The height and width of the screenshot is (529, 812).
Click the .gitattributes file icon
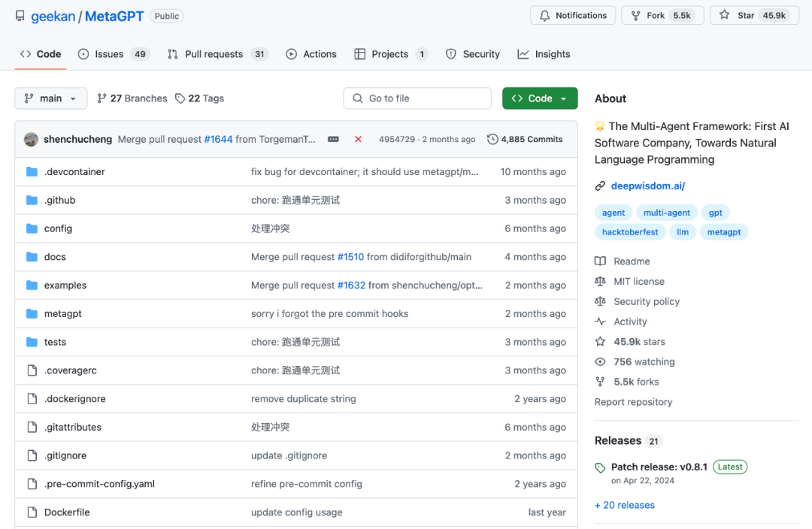pos(32,427)
